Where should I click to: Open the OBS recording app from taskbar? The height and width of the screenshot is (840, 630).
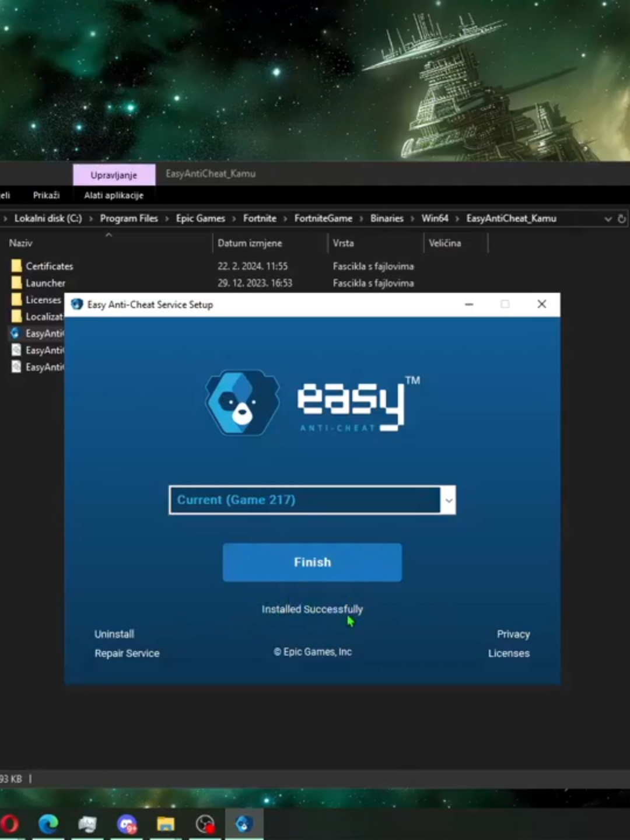(x=205, y=824)
